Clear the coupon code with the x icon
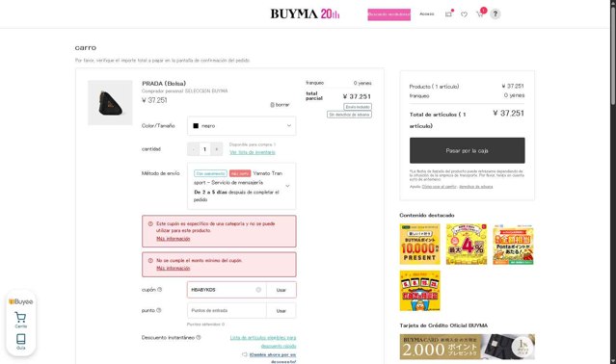 click(x=258, y=290)
